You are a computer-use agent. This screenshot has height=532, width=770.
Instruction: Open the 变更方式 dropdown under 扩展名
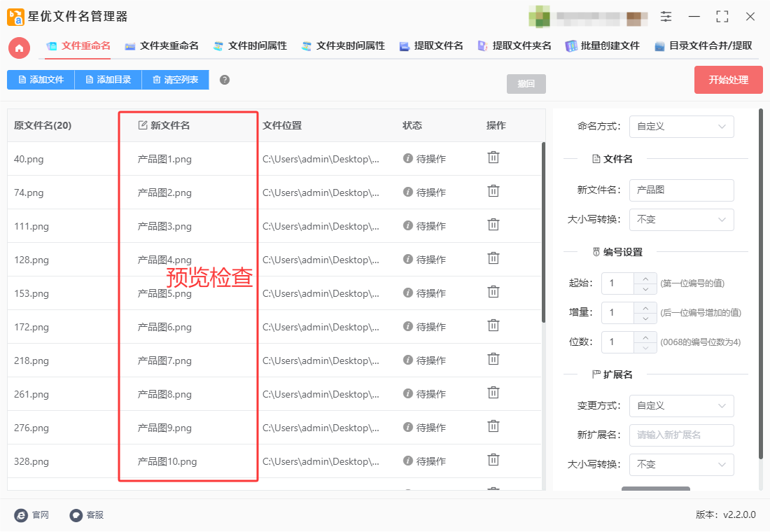tap(682, 406)
